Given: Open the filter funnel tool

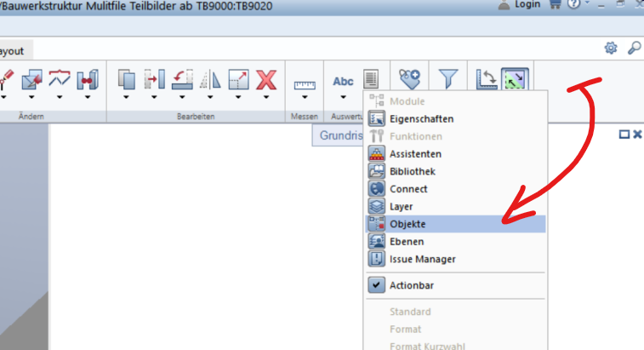Looking at the screenshot, I should (x=448, y=79).
